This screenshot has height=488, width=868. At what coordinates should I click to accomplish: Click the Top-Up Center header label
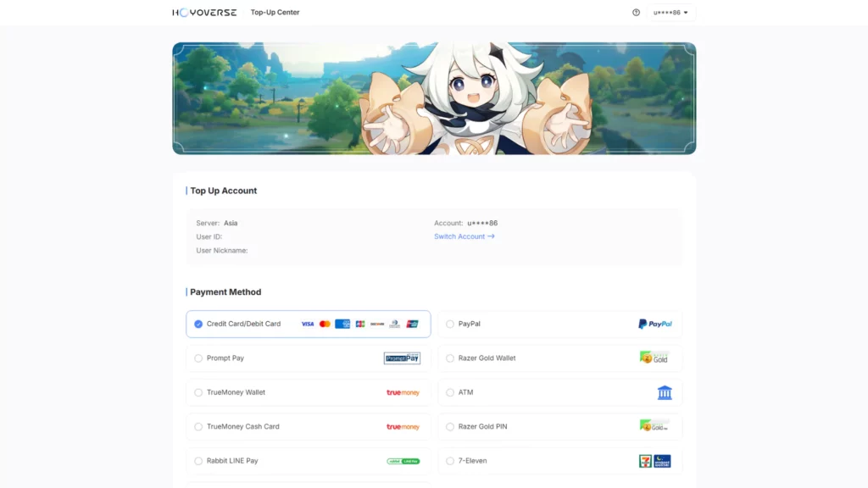275,12
